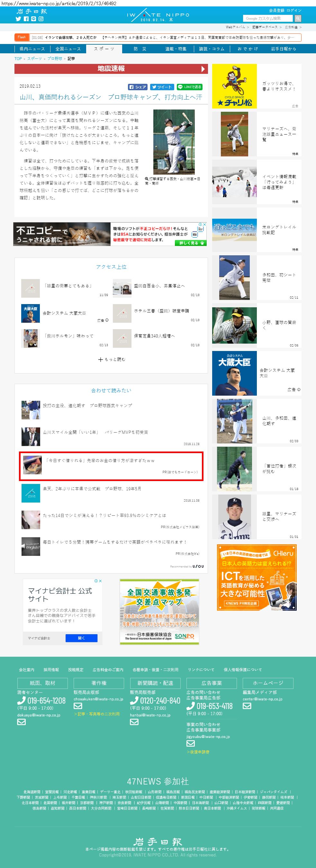Screen dimensions: 316x868
Task: Open the 防災 navigation tab
Action: [140, 49]
